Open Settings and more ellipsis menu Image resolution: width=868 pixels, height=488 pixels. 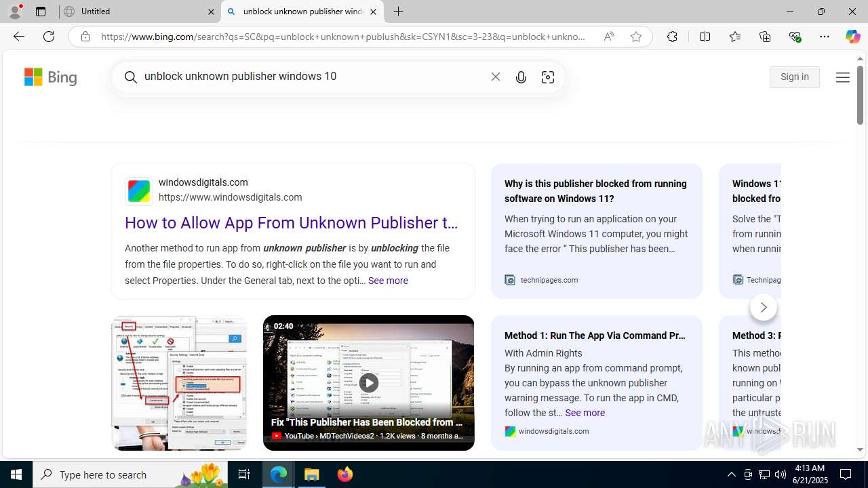[824, 37]
